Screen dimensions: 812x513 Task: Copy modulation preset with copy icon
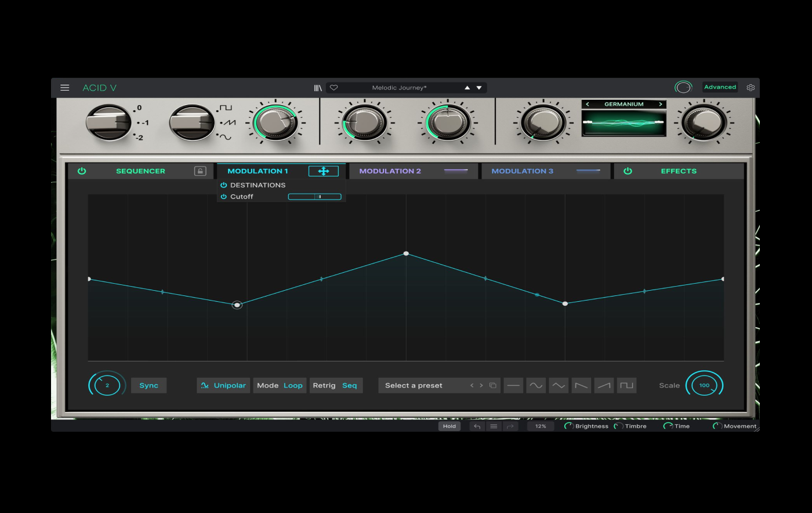click(x=492, y=385)
